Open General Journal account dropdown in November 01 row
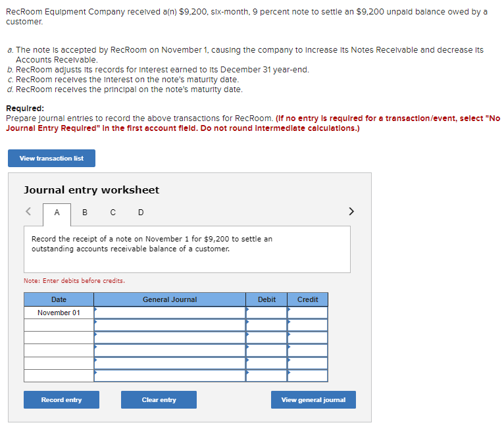The image size is (504, 431). (170, 313)
